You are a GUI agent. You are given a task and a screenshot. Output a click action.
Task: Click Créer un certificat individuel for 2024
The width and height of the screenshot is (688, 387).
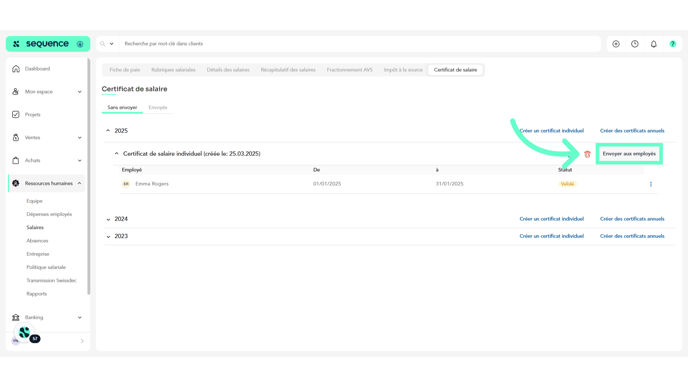[x=552, y=219]
